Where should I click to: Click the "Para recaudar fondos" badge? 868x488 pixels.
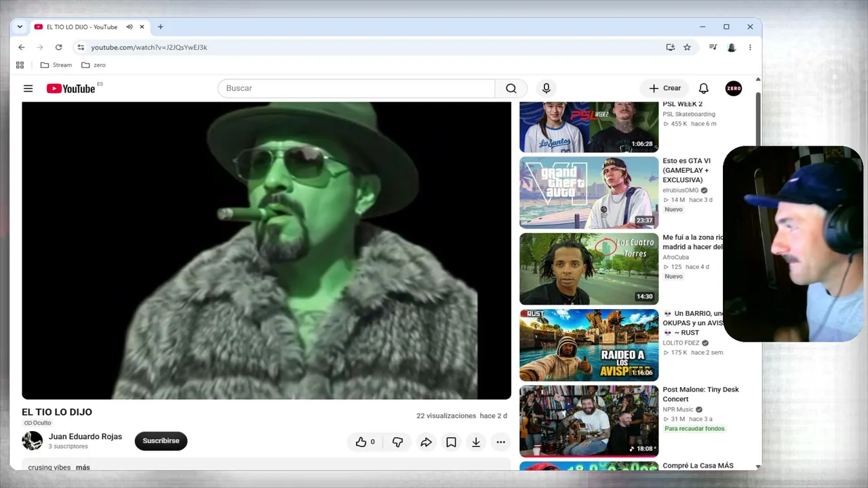tap(694, 428)
